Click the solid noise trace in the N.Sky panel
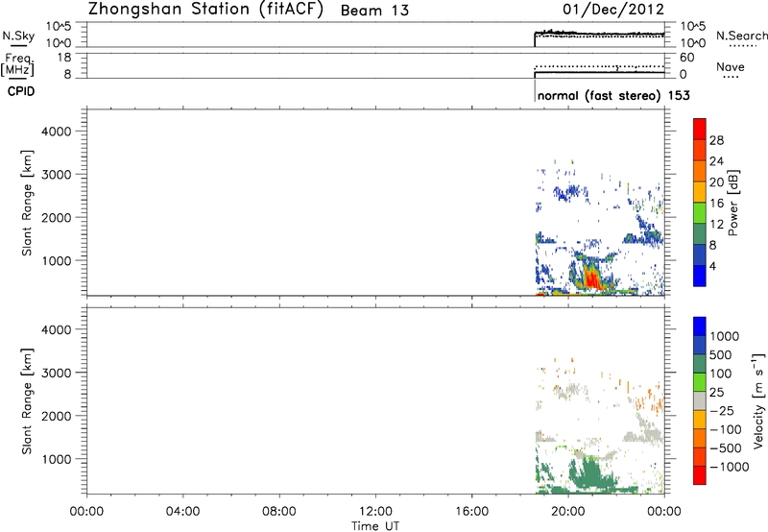768x532 pixels. (599, 34)
